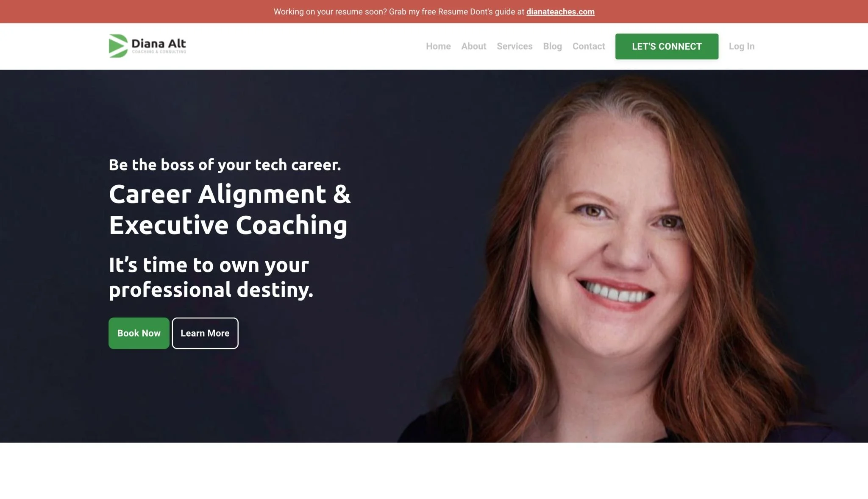Viewport: 868px width, 499px height.
Task: Click the Career Alignment & Executive Coaching headline
Action: [x=230, y=209]
